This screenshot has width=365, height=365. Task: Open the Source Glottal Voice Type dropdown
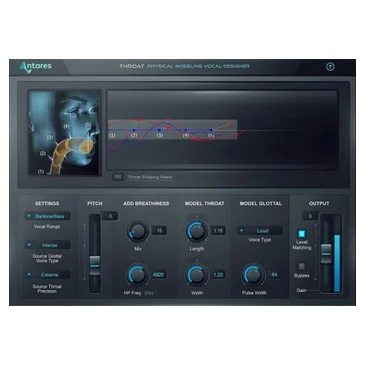47,245
